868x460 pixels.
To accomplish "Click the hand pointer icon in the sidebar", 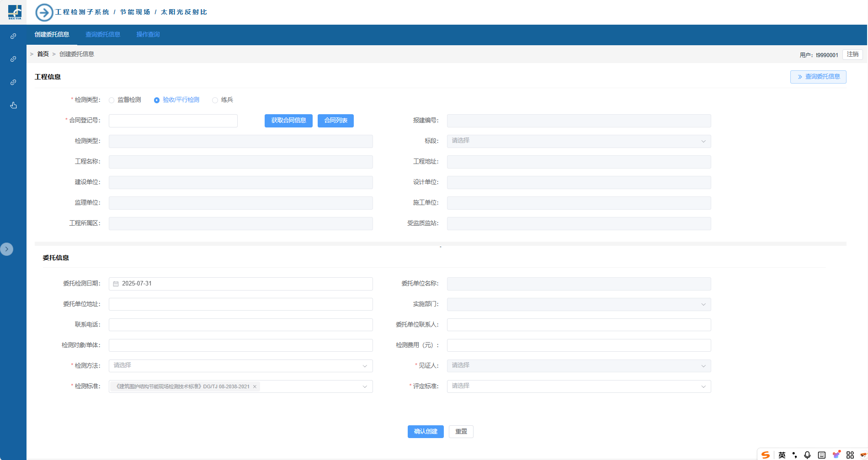I will click(13, 106).
